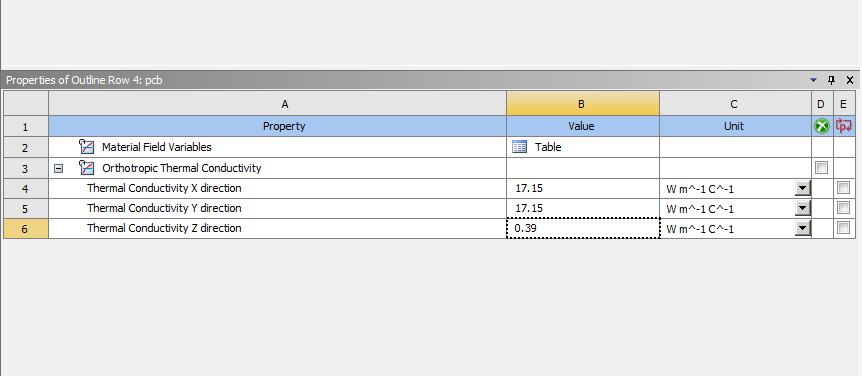Image resolution: width=862 pixels, height=376 pixels.
Task: Select highlighted row 6 header number
Action: [26, 229]
